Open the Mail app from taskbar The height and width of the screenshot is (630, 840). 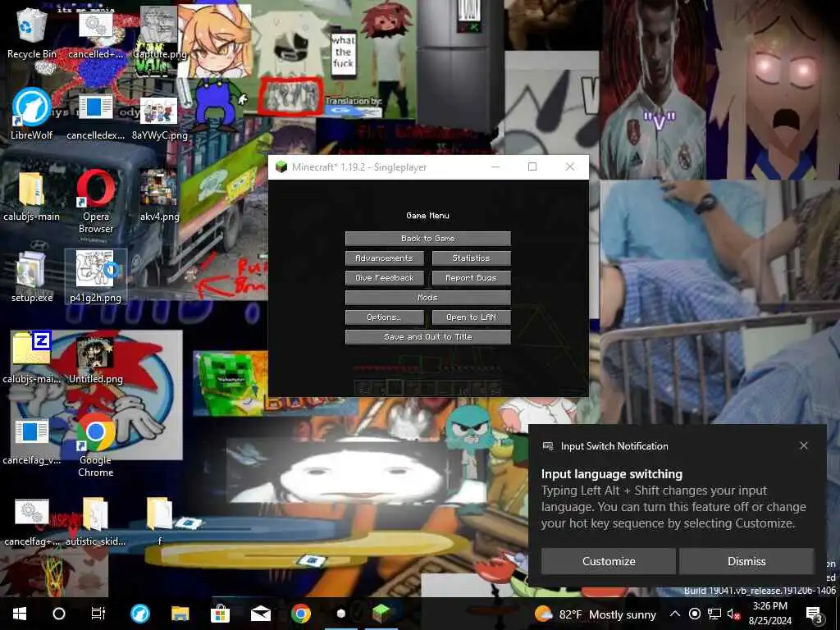pyautogui.click(x=260, y=614)
